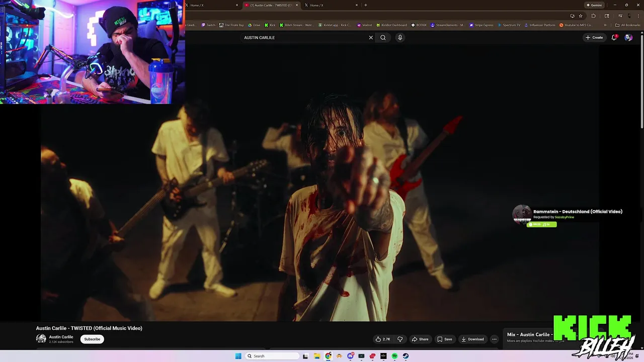Open the Billeh Stream bookmark
The height and width of the screenshot is (362, 644).
[x=296, y=25]
